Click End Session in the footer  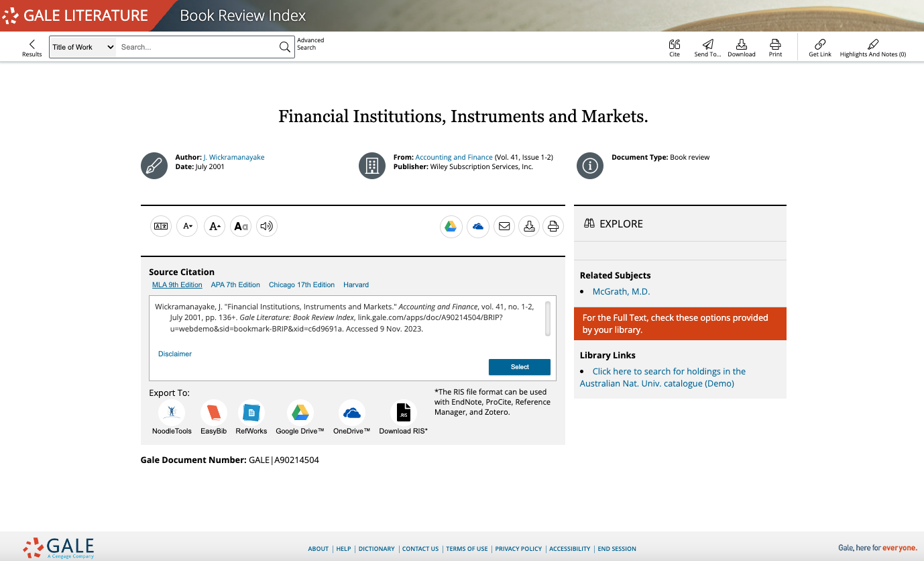pyautogui.click(x=617, y=549)
